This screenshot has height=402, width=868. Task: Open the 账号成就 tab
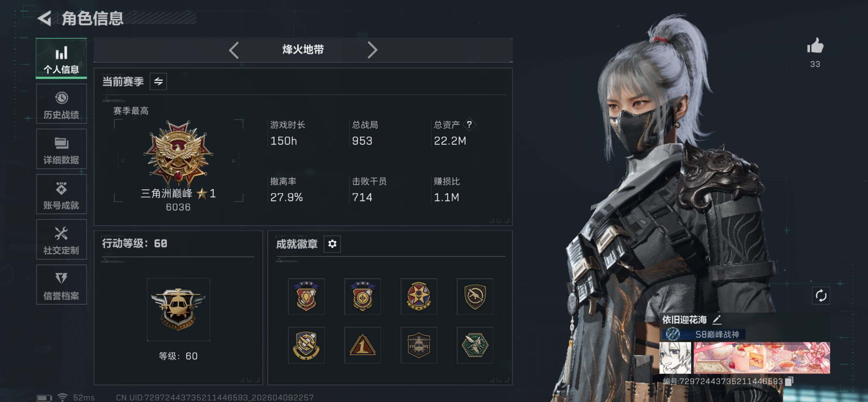[61, 194]
